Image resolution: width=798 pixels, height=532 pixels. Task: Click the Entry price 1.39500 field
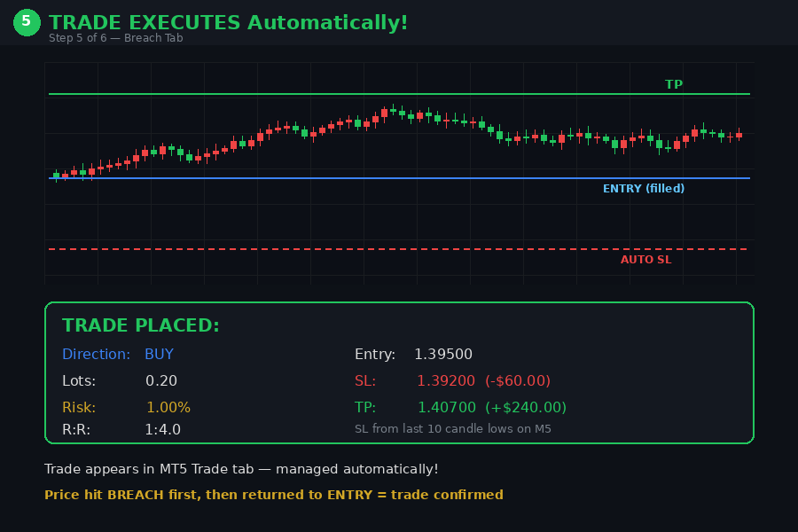[442, 354]
